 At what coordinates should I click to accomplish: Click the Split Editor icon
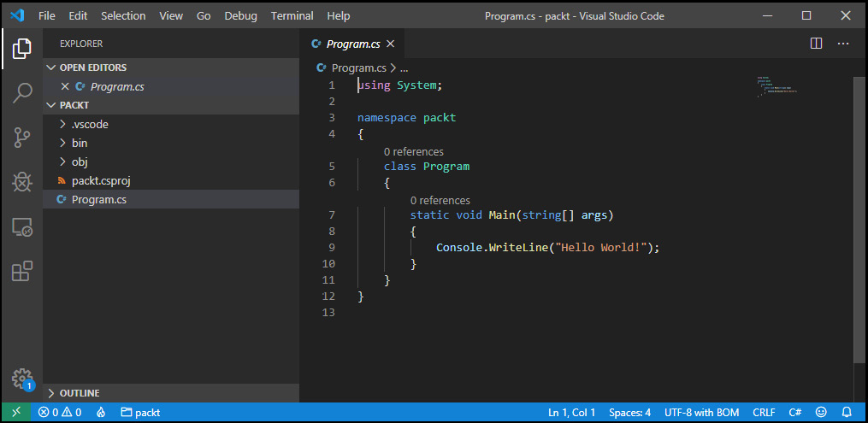[x=816, y=44]
